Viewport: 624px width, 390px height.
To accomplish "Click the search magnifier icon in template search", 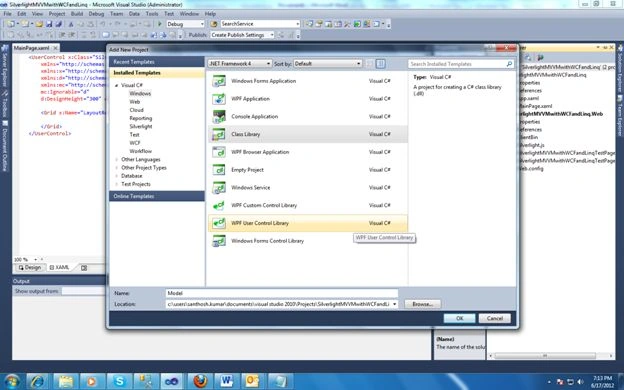I will (509, 64).
